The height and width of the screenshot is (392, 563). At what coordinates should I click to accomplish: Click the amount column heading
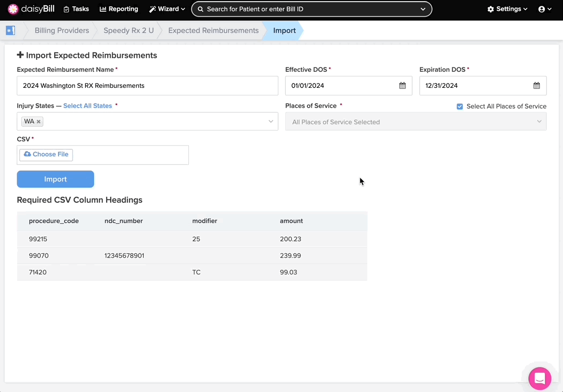(291, 221)
